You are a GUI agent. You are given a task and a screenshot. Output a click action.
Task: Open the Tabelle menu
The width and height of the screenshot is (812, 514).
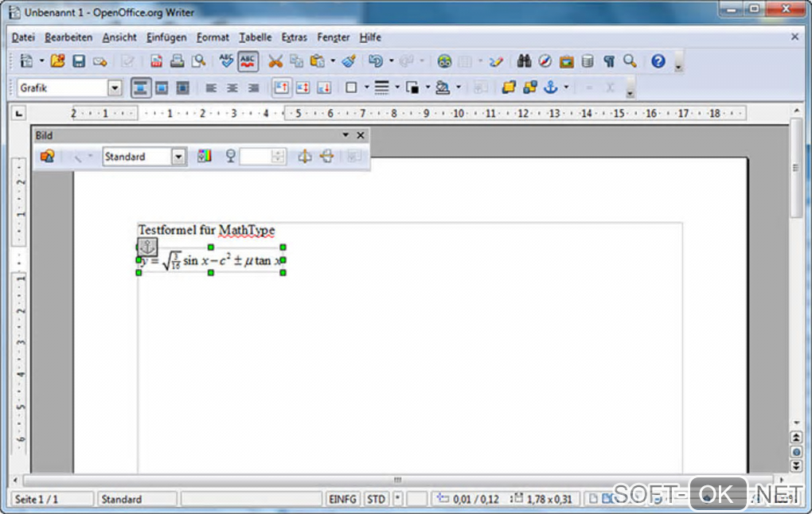click(x=256, y=37)
